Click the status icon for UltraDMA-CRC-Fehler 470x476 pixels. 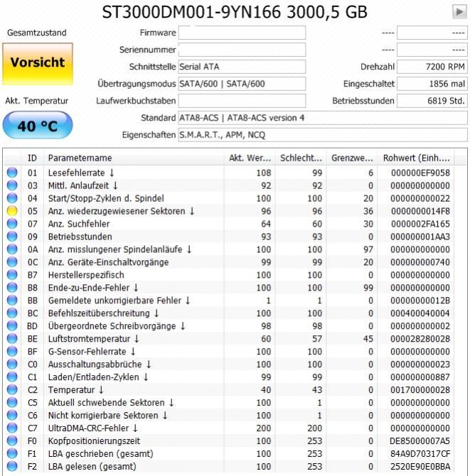12,428
